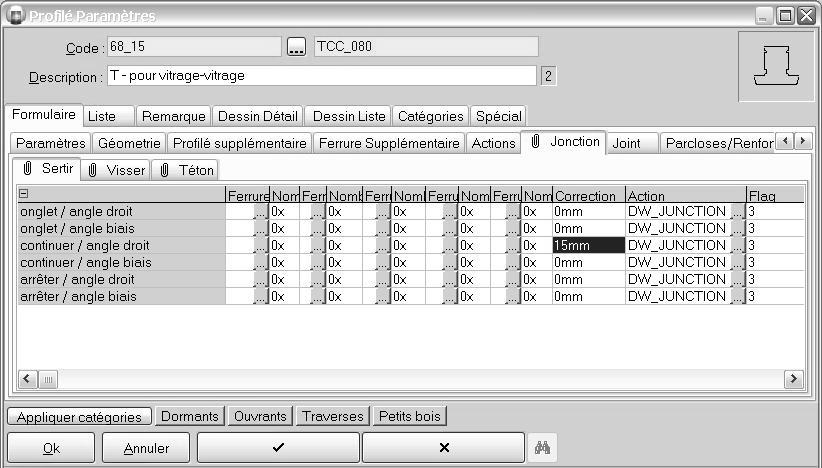Switch to the Téton junction tab

point(185,170)
